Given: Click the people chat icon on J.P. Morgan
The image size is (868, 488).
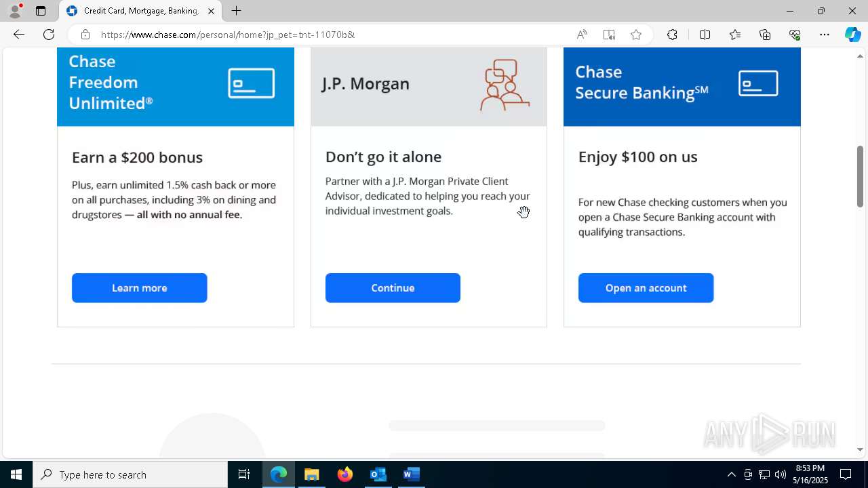Looking at the screenshot, I should click(x=505, y=85).
